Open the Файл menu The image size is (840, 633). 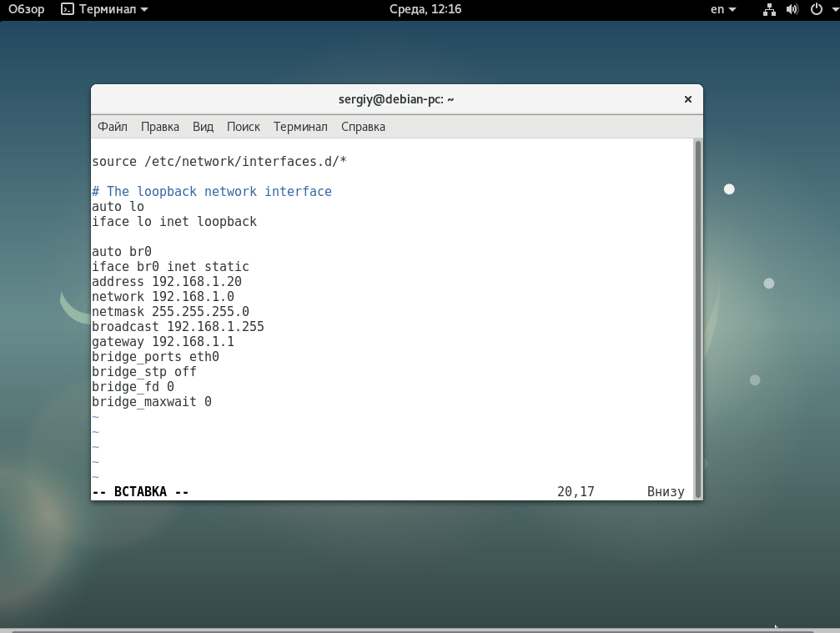tap(113, 127)
